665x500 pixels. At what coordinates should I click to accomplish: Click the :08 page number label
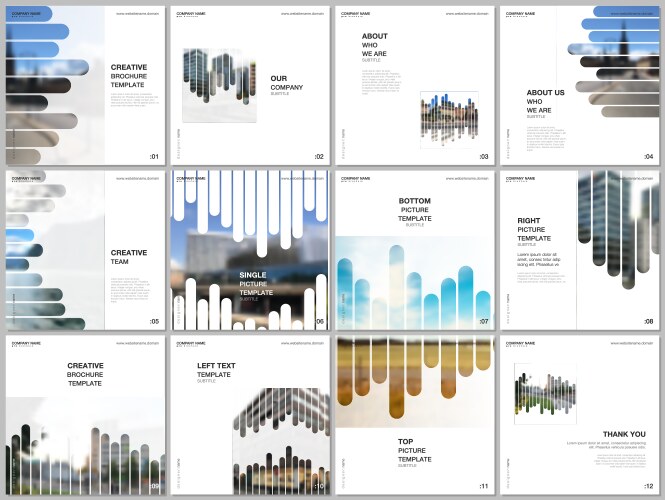[x=648, y=321]
